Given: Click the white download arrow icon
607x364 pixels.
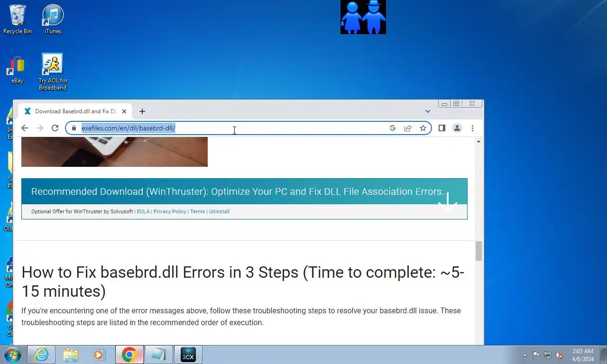Looking at the screenshot, I should click(448, 202).
